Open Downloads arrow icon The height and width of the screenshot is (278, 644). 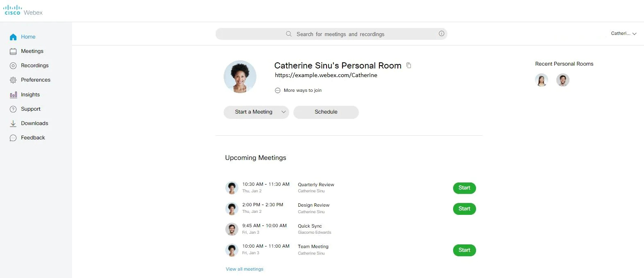[x=13, y=123]
